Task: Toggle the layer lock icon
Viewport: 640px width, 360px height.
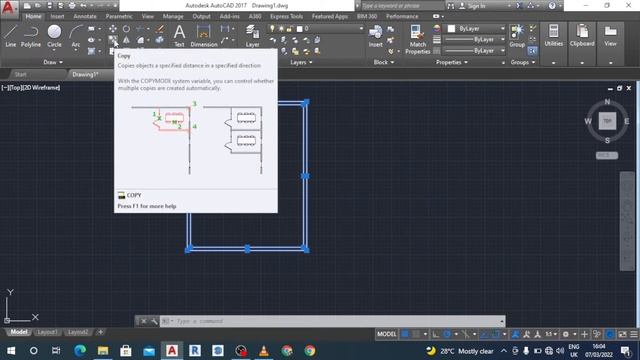Action: click(x=289, y=29)
